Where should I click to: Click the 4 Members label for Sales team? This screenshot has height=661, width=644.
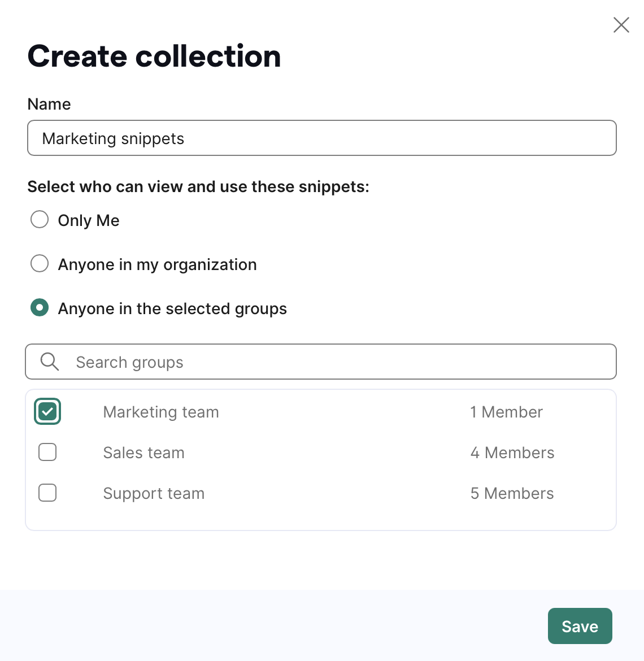[x=512, y=453]
